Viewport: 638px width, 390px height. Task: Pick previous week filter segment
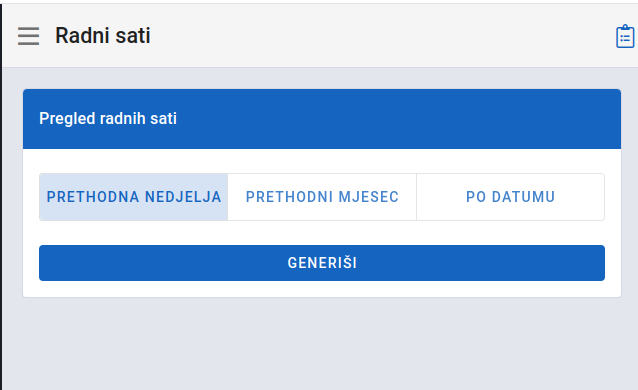pos(133,197)
